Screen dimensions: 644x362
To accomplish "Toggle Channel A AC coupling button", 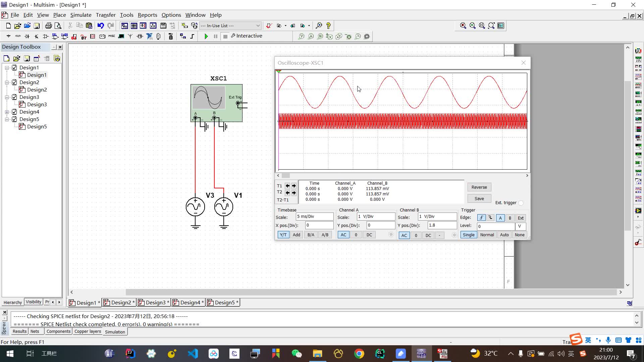I will click(344, 235).
